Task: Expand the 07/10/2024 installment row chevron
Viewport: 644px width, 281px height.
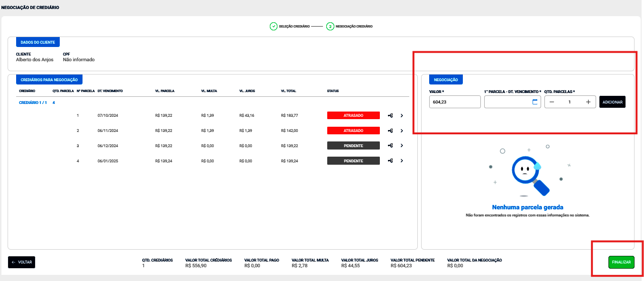Action: pyautogui.click(x=402, y=115)
